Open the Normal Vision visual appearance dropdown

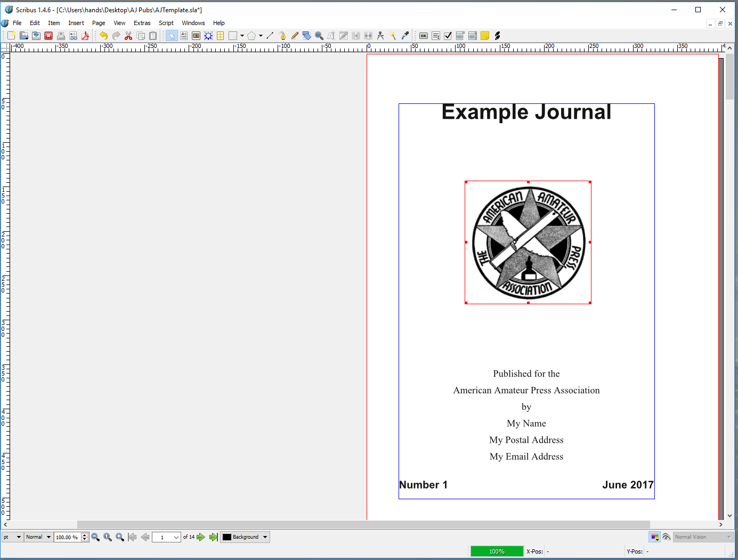[x=703, y=537]
